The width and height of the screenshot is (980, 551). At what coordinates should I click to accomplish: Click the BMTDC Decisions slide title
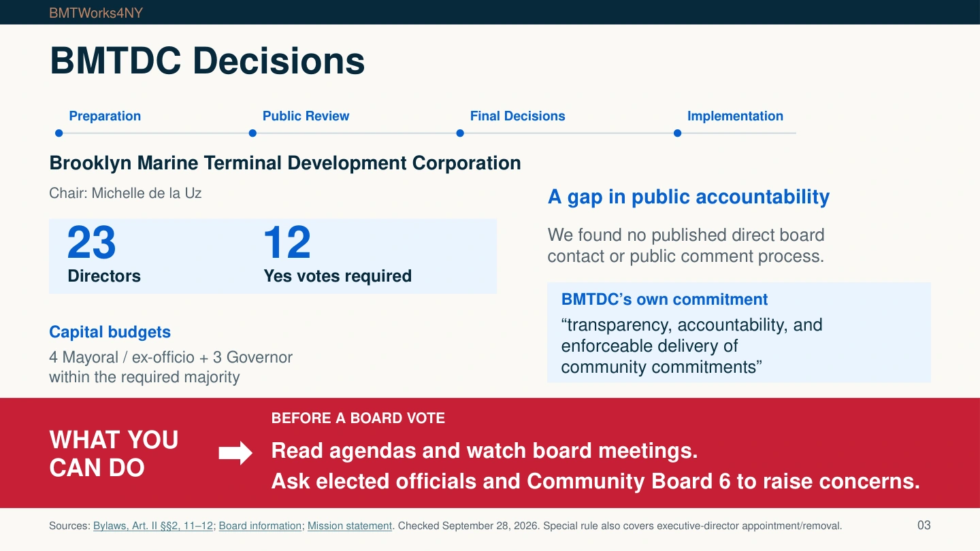click(208, 61)
